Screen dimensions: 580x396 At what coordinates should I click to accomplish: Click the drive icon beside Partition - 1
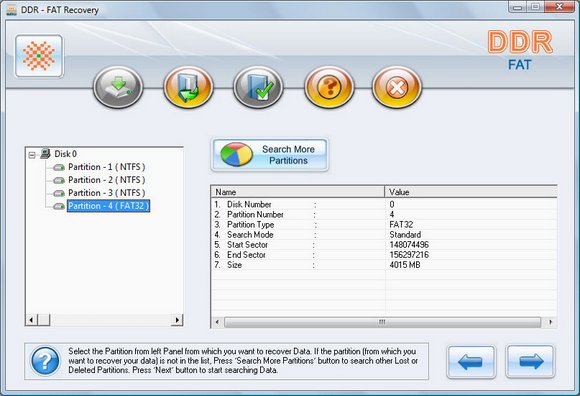click(59, 167)
